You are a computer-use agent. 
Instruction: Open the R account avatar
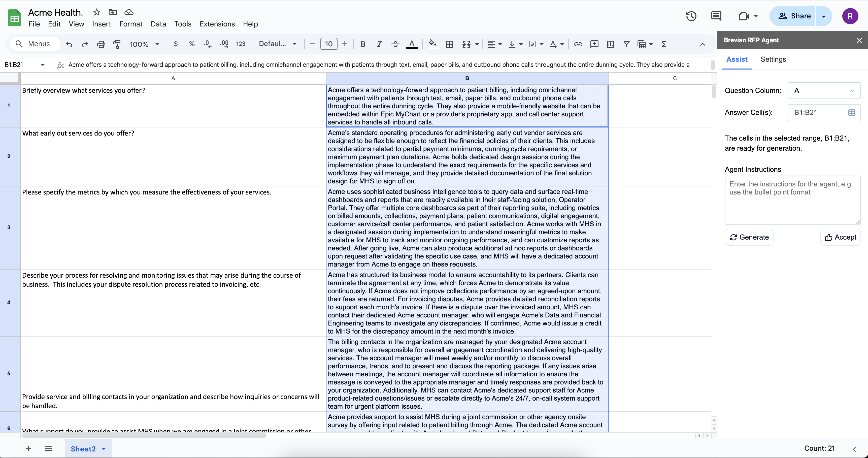(850, 16)
